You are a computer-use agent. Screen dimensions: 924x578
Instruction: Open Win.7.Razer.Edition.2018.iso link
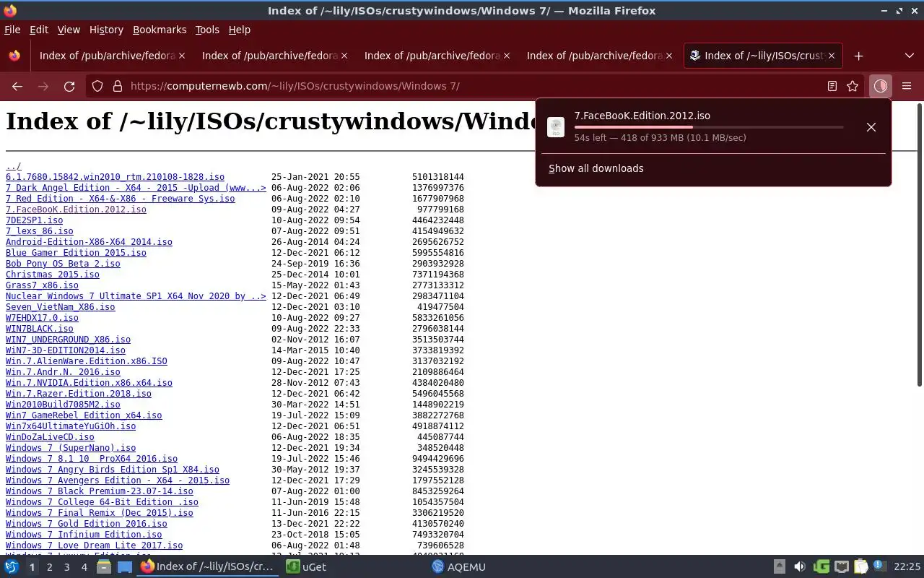click(x=79, y=394)
